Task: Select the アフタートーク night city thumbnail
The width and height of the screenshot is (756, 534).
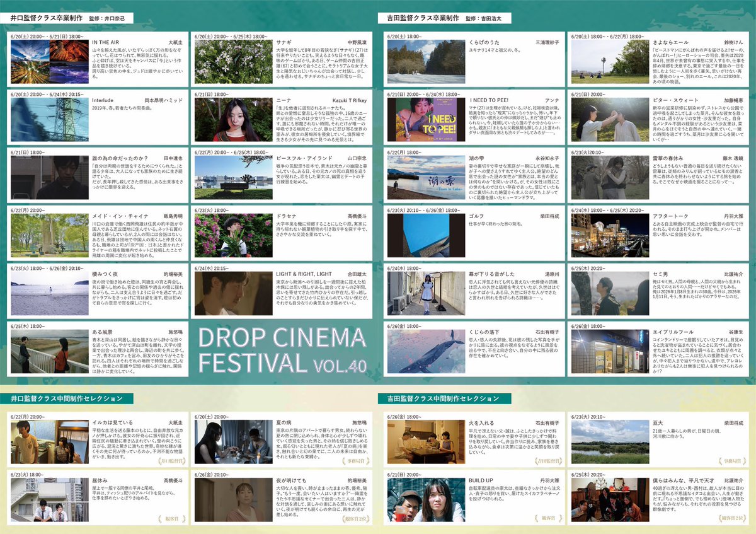Action: point(610,236)
